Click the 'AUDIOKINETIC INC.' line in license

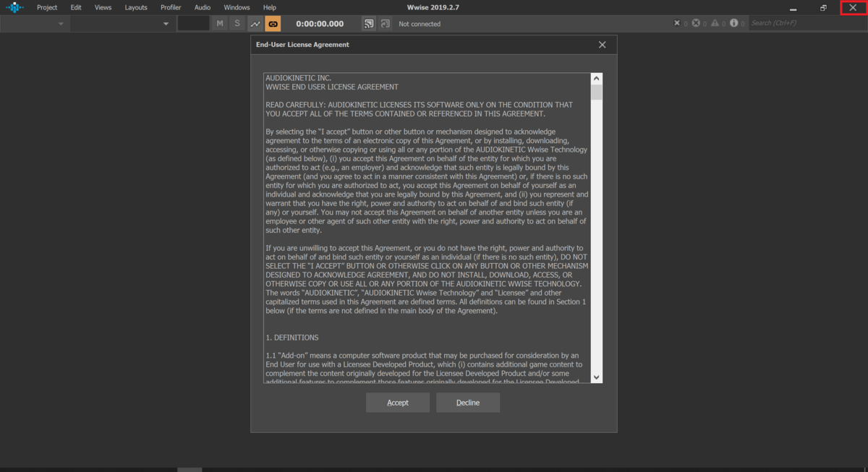point(298,77)
